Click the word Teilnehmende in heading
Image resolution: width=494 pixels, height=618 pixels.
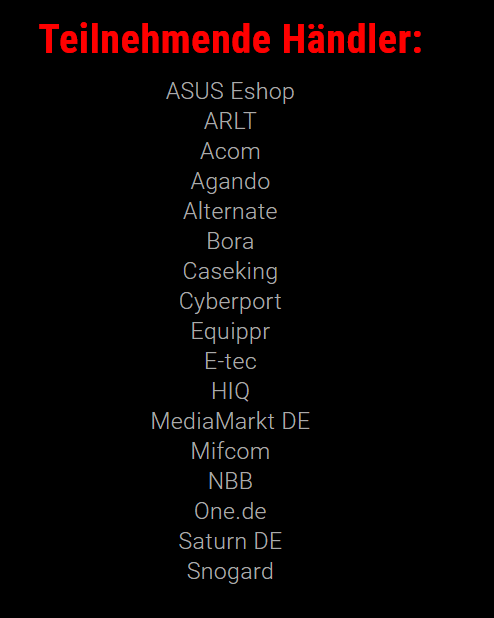(x=155, y=39)
